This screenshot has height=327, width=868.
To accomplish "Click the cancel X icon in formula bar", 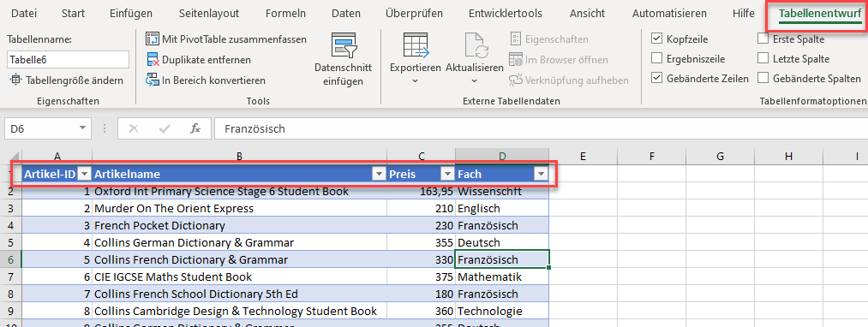I will (x=134, y=129).
